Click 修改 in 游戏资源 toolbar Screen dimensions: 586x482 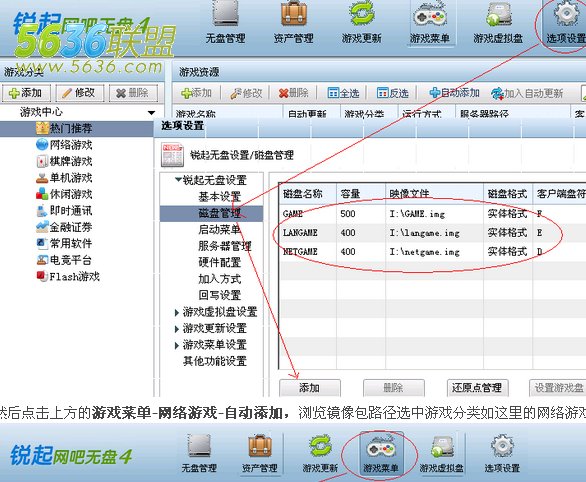(x=246, y=93)
